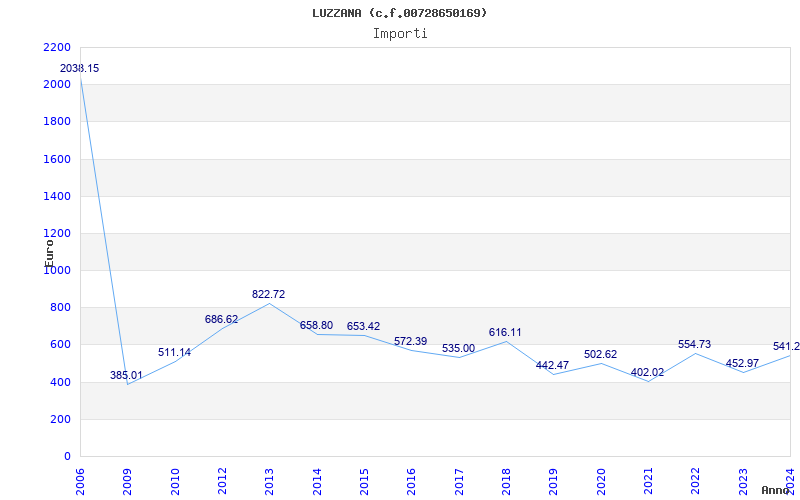Click the 2018 x-axis year label
The width and height of the screenshot is (800, 500).
506,482
